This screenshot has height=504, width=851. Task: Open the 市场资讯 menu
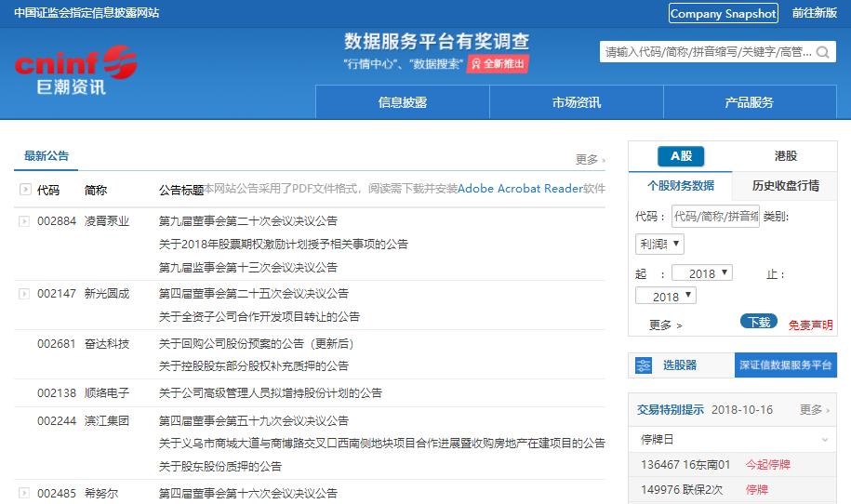[x=577, y=102]
